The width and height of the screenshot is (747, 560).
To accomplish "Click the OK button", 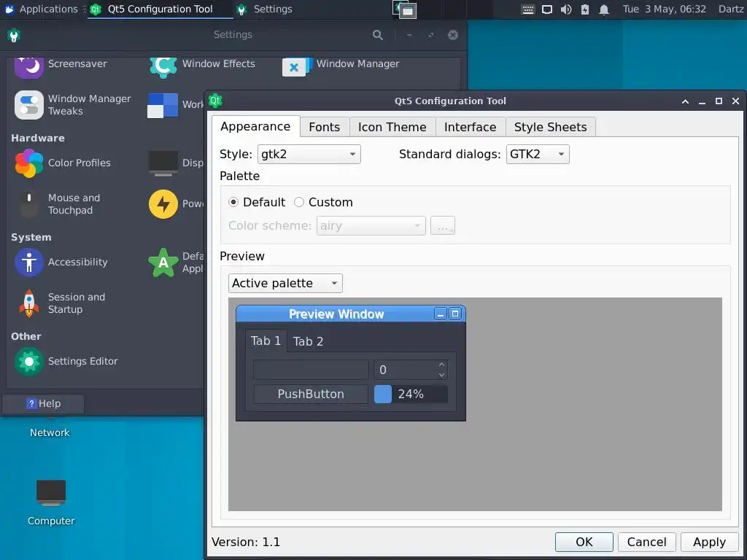I will click(584, 542).
